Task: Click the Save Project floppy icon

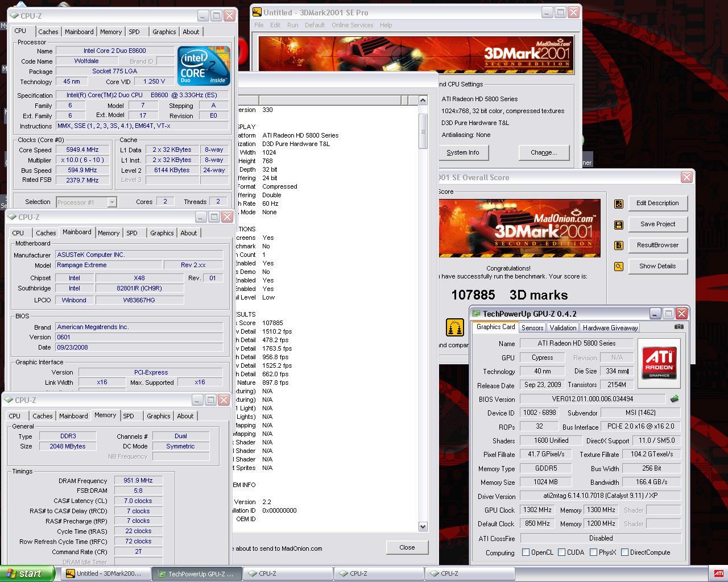Action: click(618, 225)
